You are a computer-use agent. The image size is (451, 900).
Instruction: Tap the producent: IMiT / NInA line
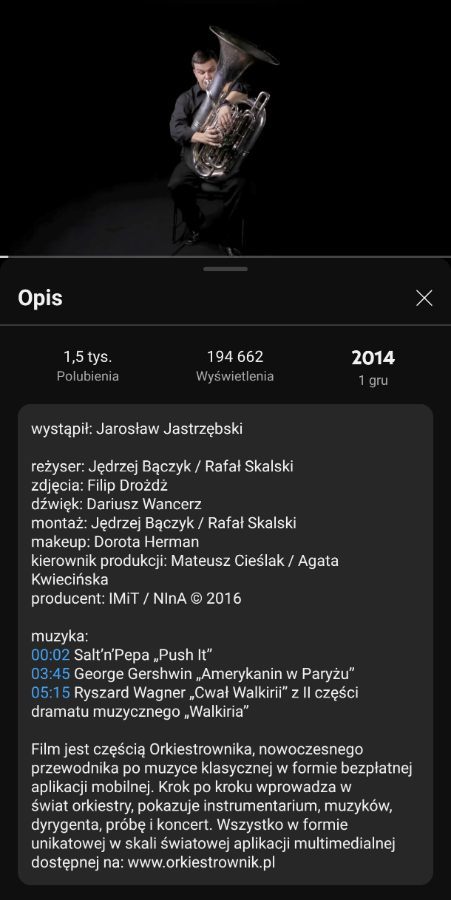(136, 599)
